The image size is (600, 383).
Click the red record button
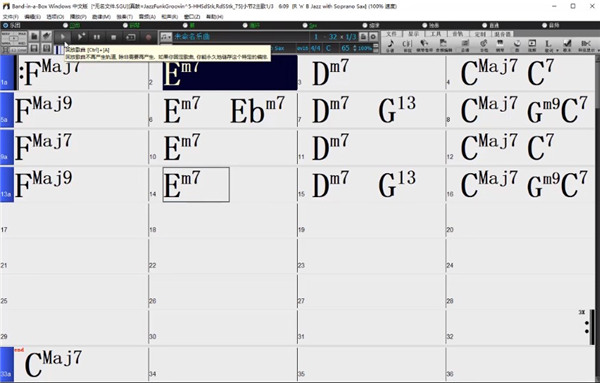click(x=148, y=37)
